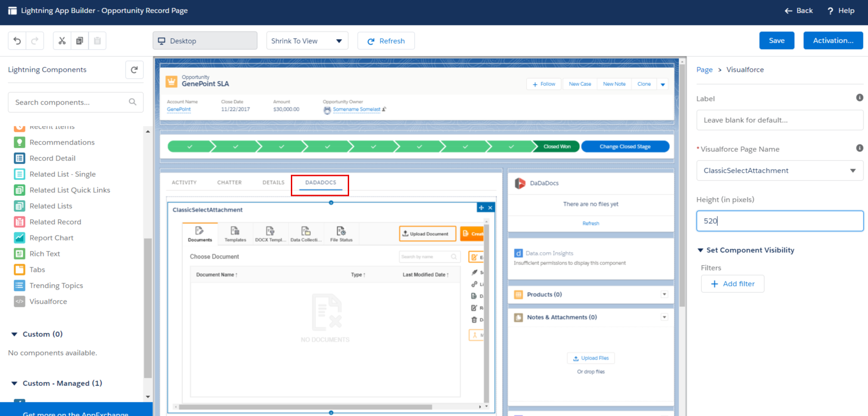Click the Activation button
The image size is (868, 416).
(833, 40)
